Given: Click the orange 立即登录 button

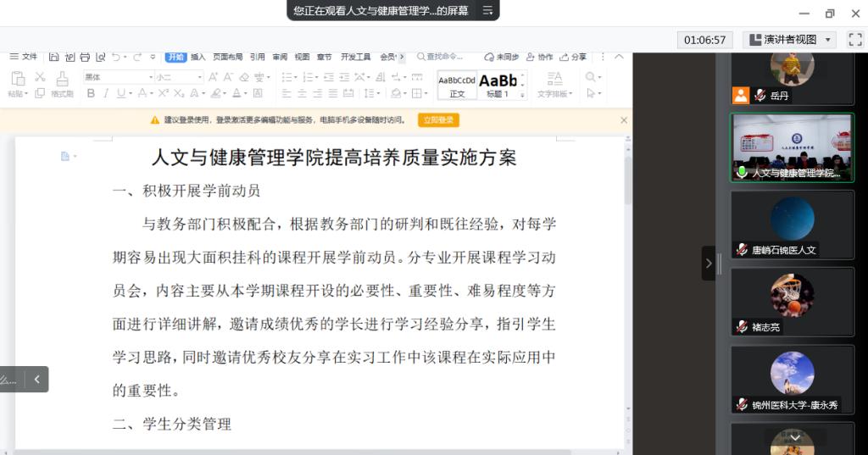Looking at the screenshot, I should pos(438,120).
